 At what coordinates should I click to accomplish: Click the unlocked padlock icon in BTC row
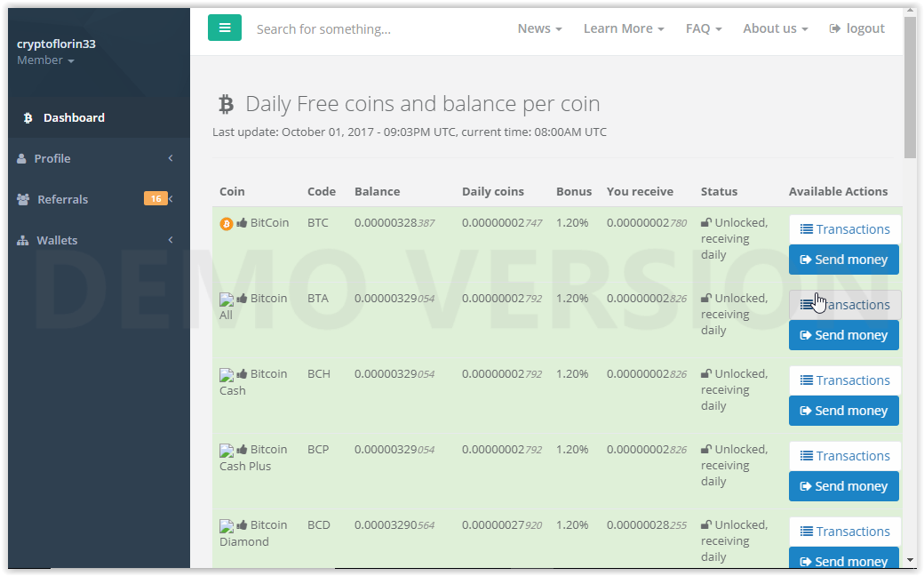point(706,222)
